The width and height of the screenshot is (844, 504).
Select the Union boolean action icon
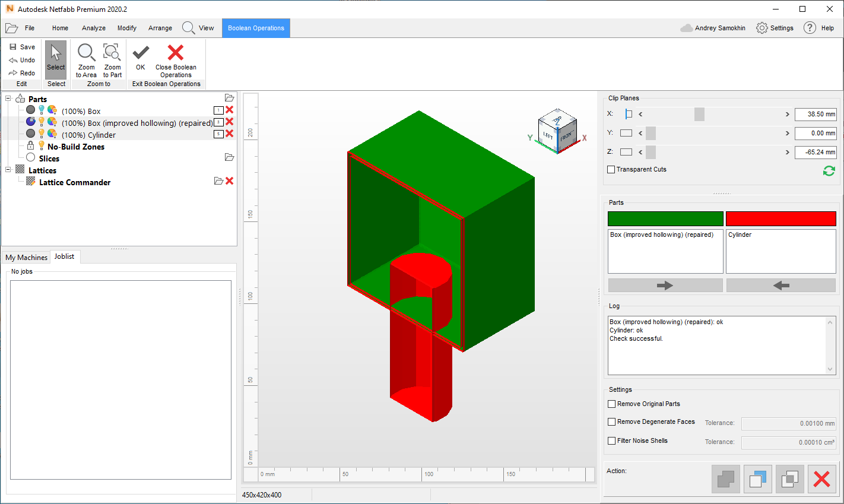pyautogui.click(x=725, y=479)
